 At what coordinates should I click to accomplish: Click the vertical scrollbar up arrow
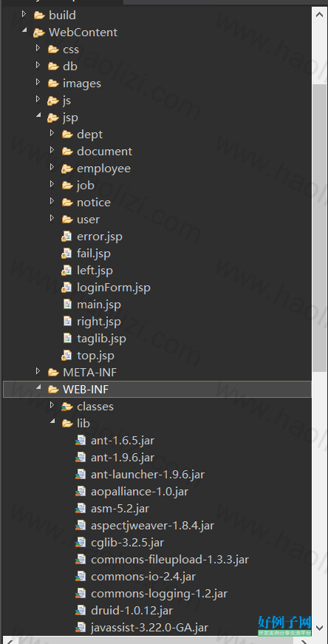tap(320, 13)
